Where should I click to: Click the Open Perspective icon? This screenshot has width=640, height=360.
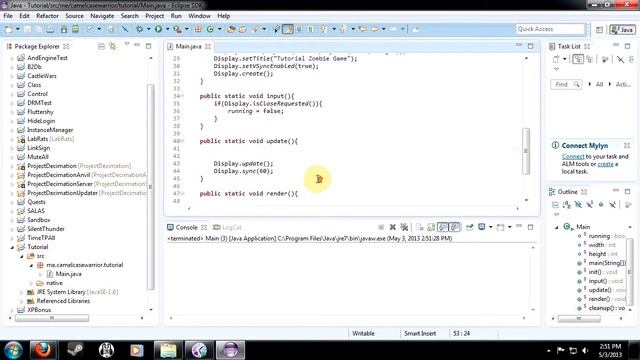tap(599, 29)
